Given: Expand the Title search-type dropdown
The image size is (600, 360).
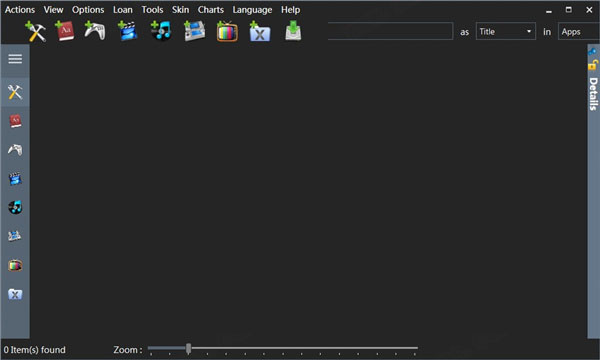Looking at the screenshot, I should (x=505, y=31).
